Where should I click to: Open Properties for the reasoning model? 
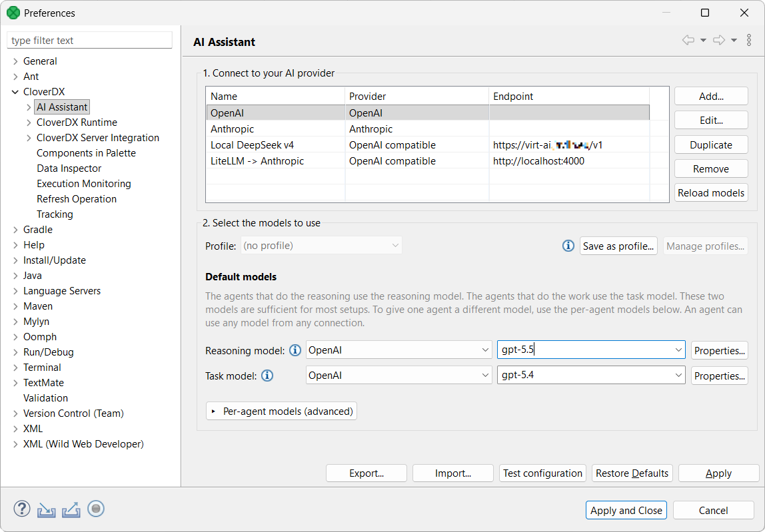[719, 350]
